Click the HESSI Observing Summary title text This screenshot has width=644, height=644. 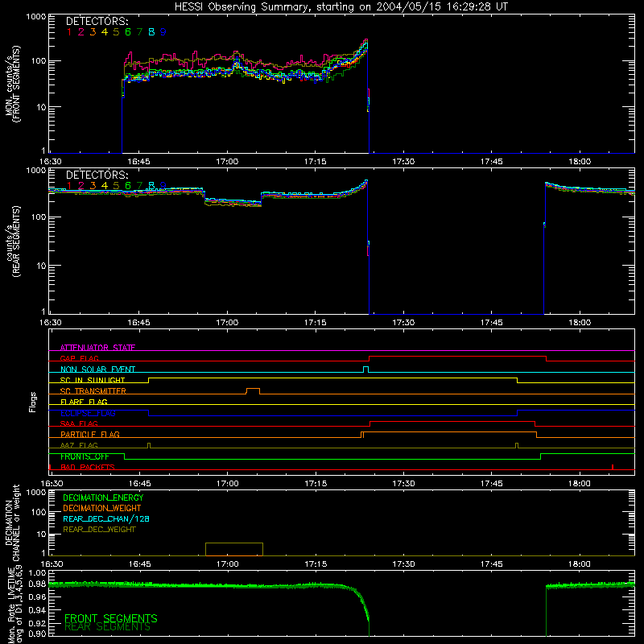[x=341, y=7]
